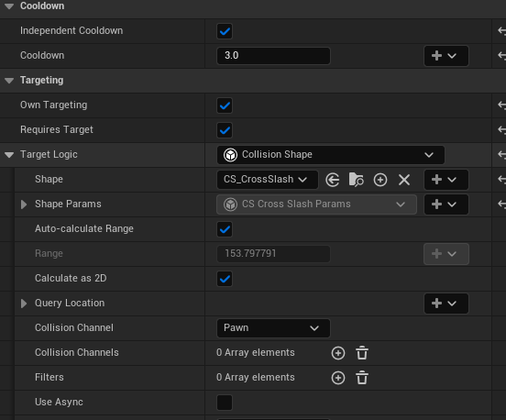Open plus dropdown in Query Location row
Image resolution: width=506 pixels, height=420 pixels.
(x=446, y=304)
